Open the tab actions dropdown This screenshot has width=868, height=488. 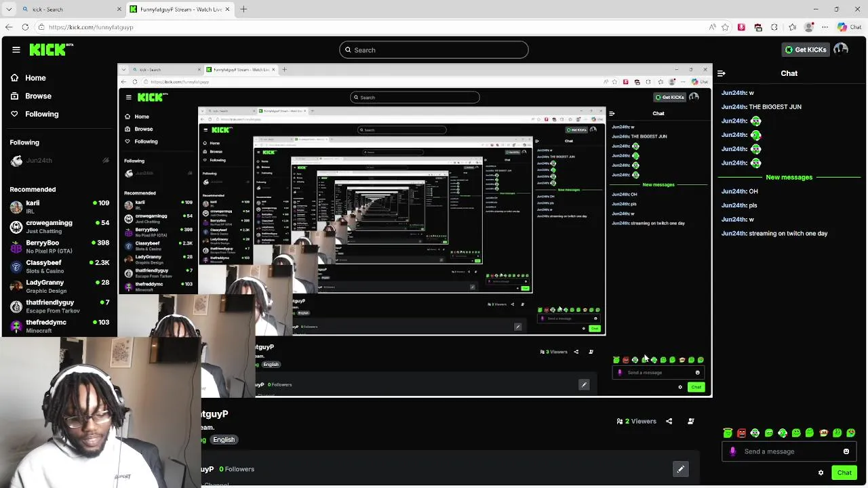pyautogui.click(x=9, y=9)
